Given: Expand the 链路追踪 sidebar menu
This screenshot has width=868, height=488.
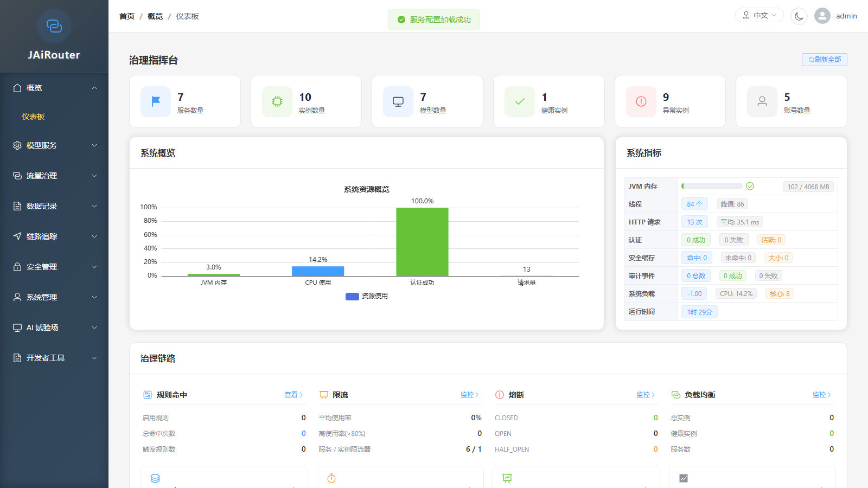Looking at the screenshot, I should [54, 236].
